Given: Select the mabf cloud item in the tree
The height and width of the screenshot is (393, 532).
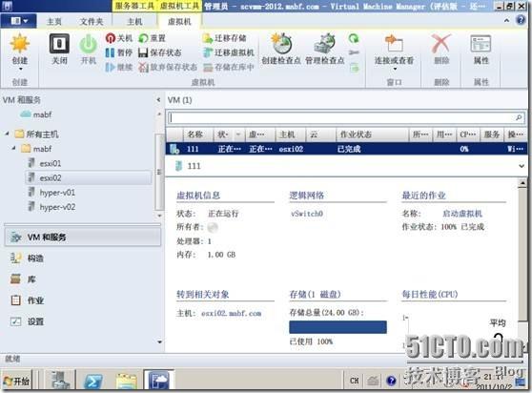Looking at the screenshot, I should point(36,114).
